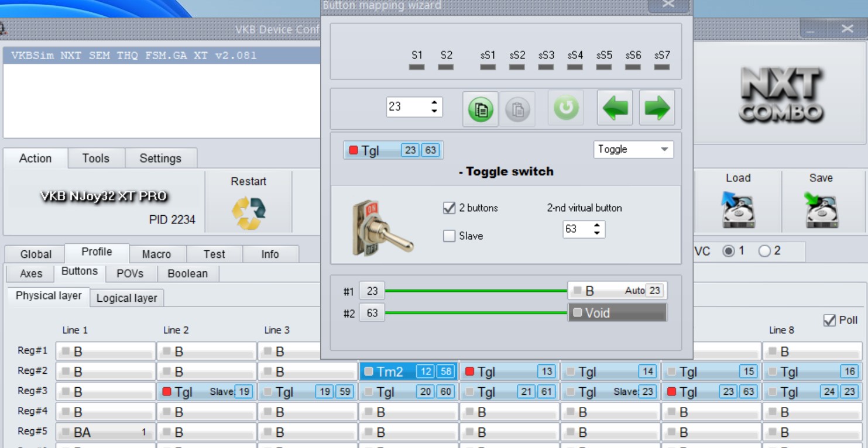The width and height of the screenshot is (868, 448).
Task: Click the sS7 indicator
Action: click(x=662, y=67)
